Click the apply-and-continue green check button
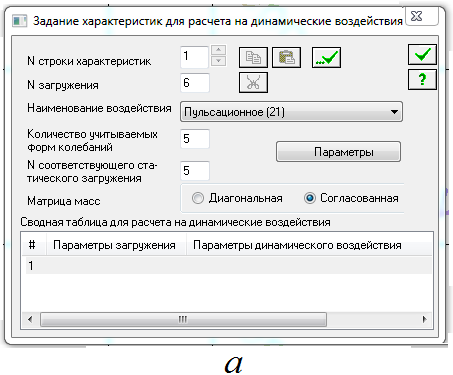 (326, 58)
